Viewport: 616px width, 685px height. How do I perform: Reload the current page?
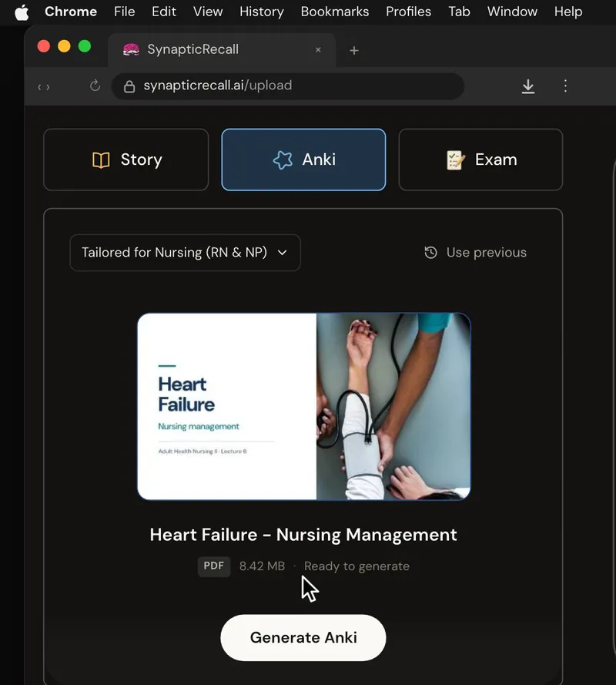pyautogui.click(x=95, y=86)
